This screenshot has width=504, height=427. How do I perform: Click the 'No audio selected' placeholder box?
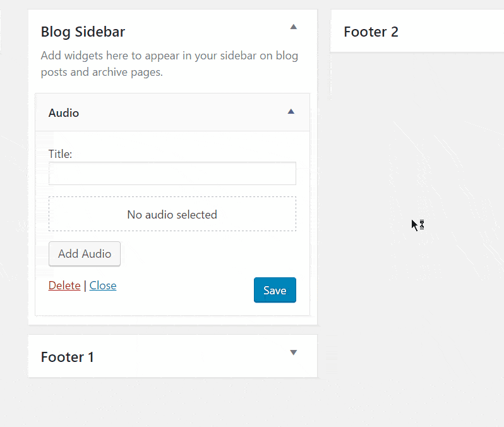[x=172, y=214]
